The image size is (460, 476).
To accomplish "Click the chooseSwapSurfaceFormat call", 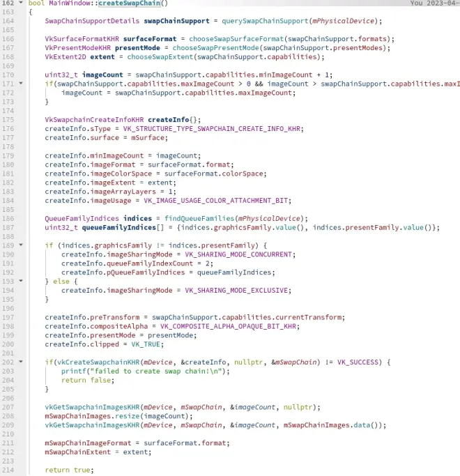I will click(236, 39).
